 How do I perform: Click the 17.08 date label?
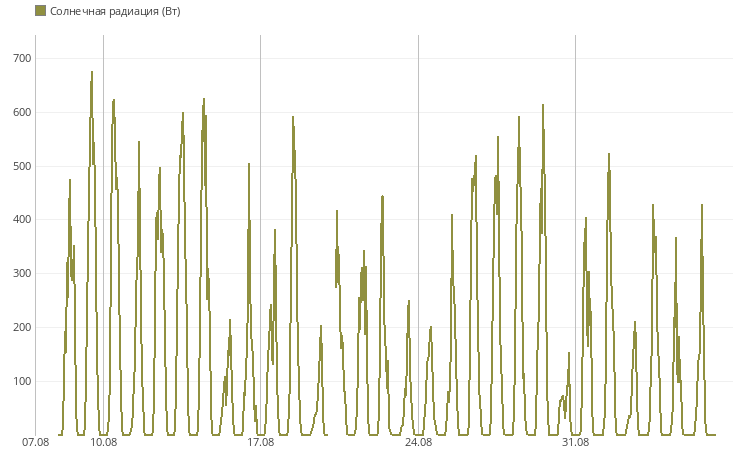tap(261, 442)
